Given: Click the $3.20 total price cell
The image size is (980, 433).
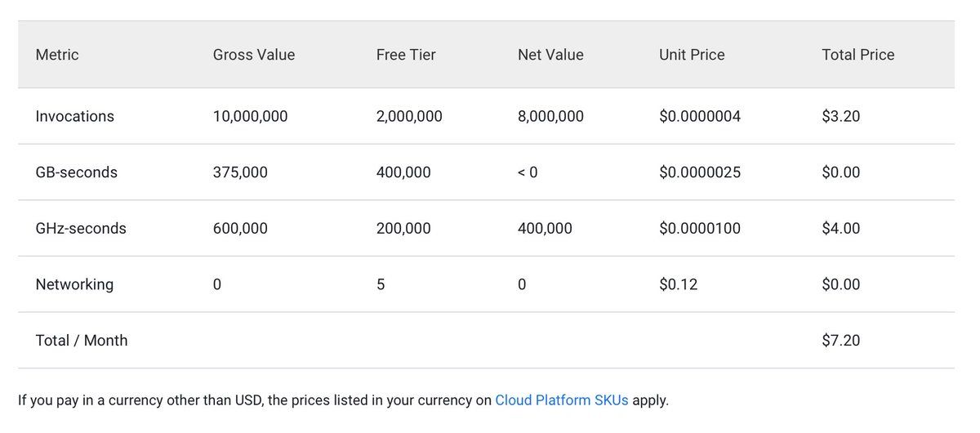Looking at the screenshot, I should [x=841, y=116].
